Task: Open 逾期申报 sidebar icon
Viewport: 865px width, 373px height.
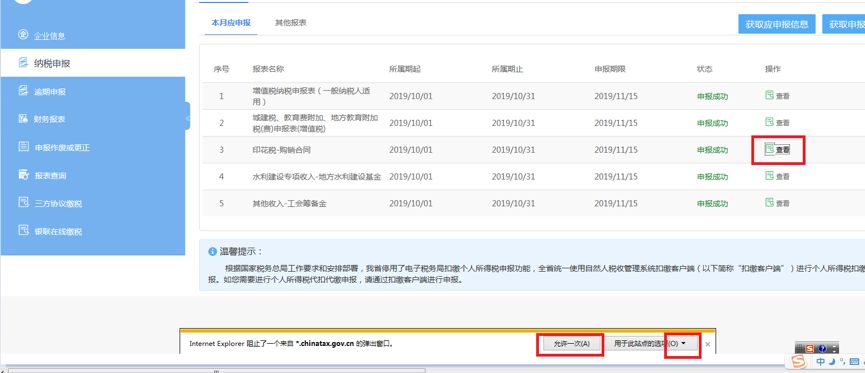Action: tap(23, 91)
